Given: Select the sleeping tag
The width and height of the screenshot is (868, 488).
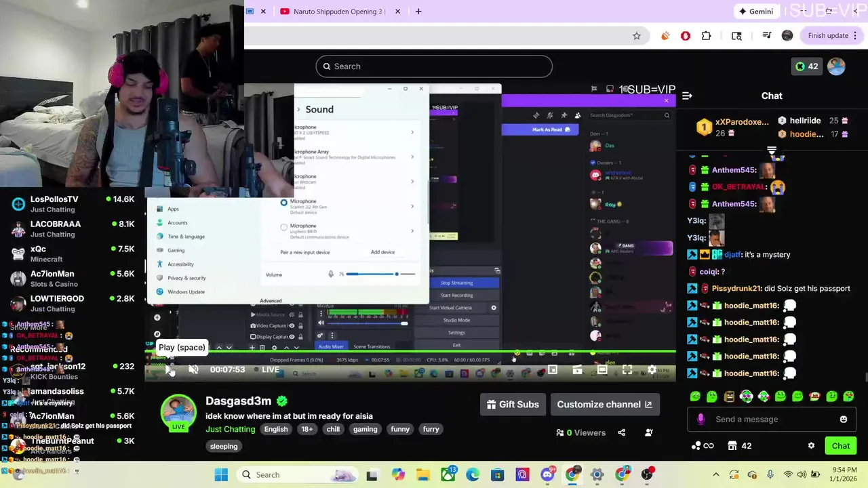Looking at the screenshot, I should [224, 447].
